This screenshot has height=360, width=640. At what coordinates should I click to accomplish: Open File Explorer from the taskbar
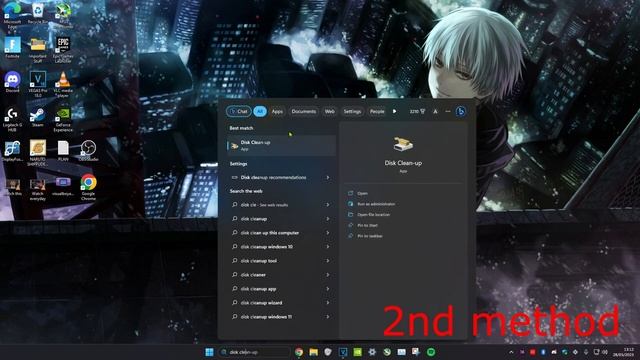click(313, 352)
